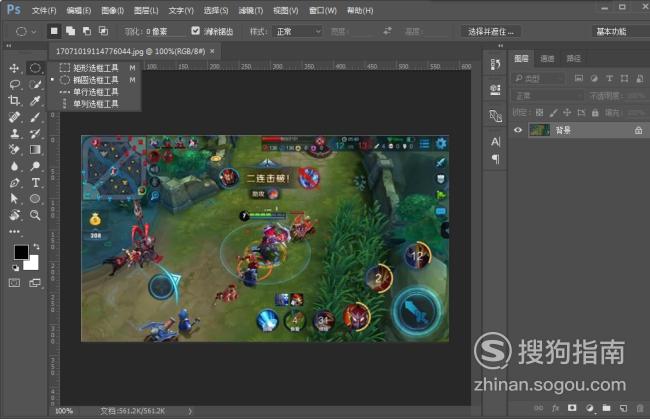Image resolution: width=650 pixels, height=419 pixels.
Task: Select the Lasso tool
Action: pyautogui.click(x=15, y=85)
